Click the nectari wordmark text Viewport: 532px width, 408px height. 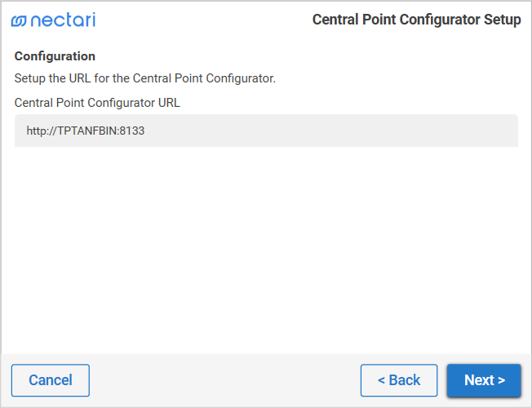(63, 20)
